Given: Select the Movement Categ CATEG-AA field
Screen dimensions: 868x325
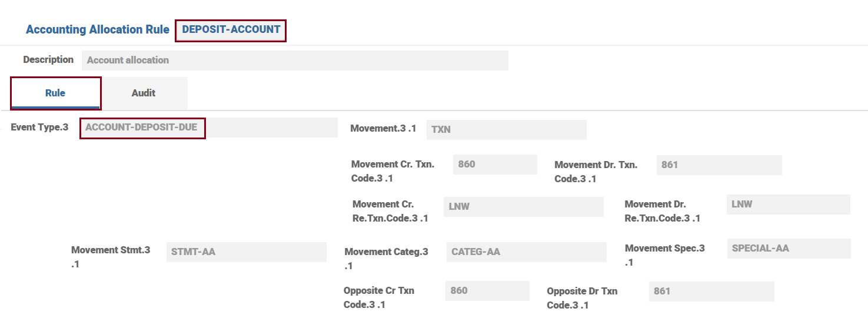Looking at the screenshot, I should 526,252.
